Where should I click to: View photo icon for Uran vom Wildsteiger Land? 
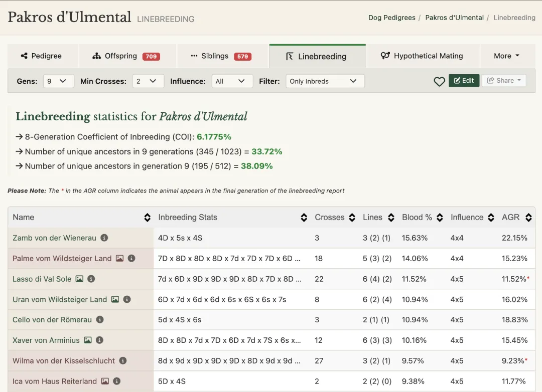click(115, 299)
